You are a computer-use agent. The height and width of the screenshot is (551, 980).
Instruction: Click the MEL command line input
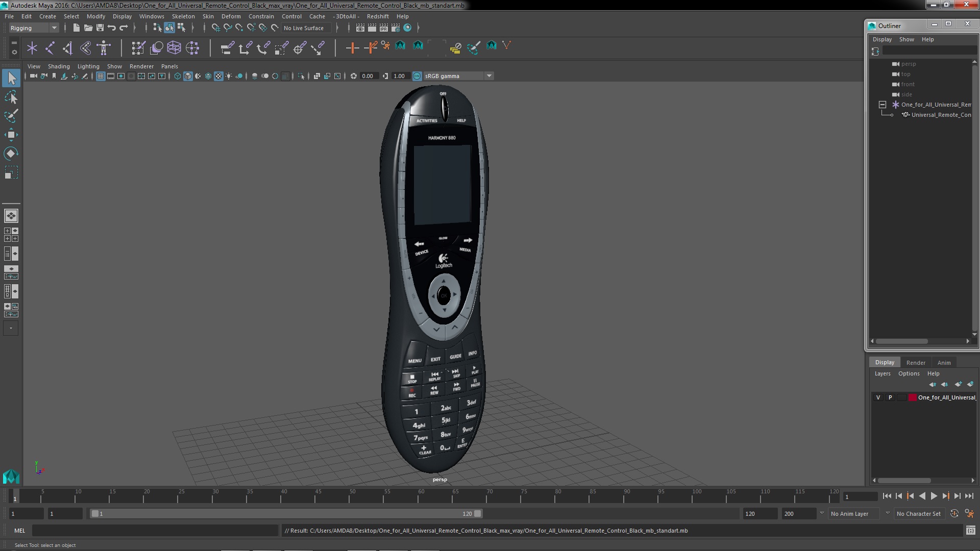click(155, 531)
